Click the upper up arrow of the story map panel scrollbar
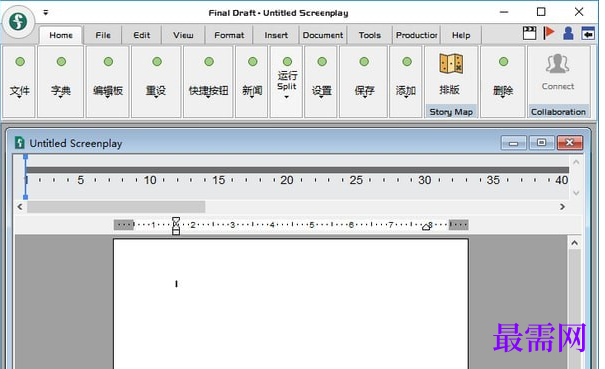The image size is (605, 369). pyautogui.click(x=576, y=162)
